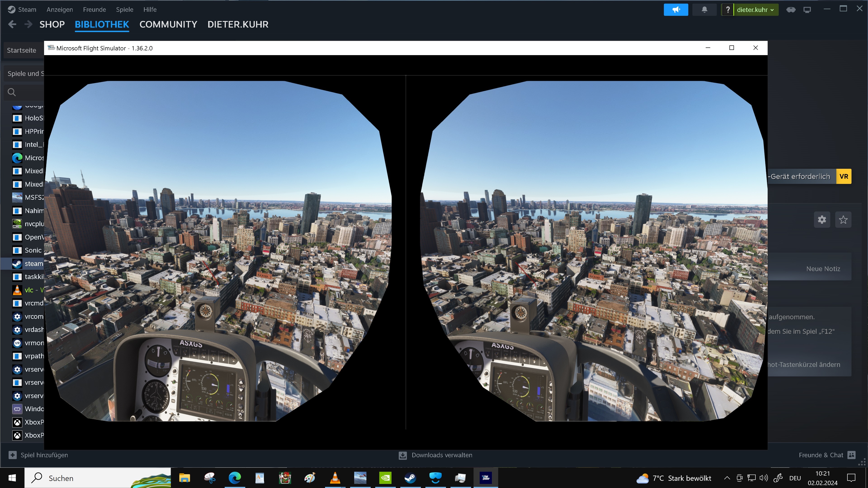
Task: Select the vrdash library entry
Action: [28, 329]
